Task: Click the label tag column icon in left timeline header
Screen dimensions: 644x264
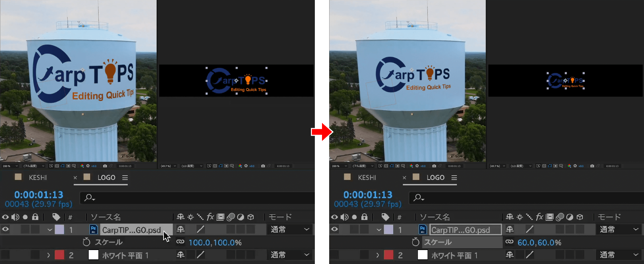Action: coord(56,217)
